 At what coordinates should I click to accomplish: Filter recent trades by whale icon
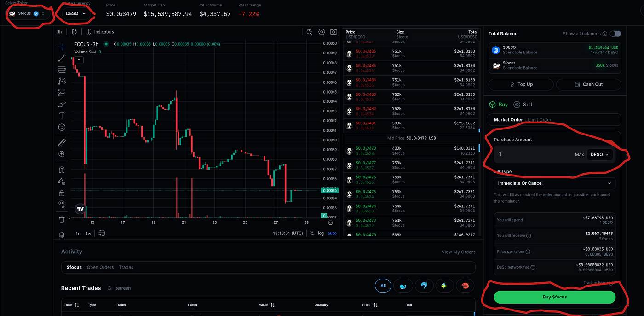(x=403, y=286)
